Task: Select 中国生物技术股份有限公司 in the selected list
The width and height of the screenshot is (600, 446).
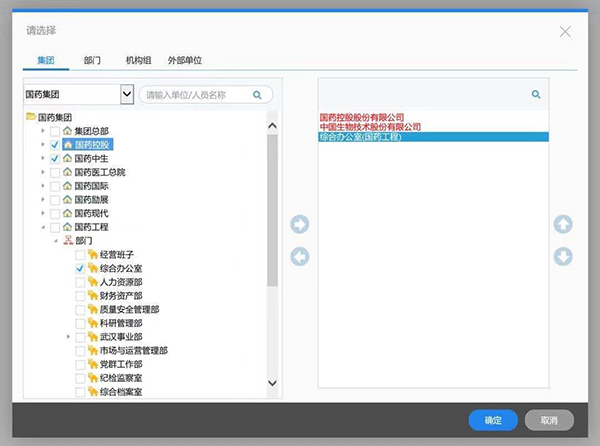Action: [370, 127]
